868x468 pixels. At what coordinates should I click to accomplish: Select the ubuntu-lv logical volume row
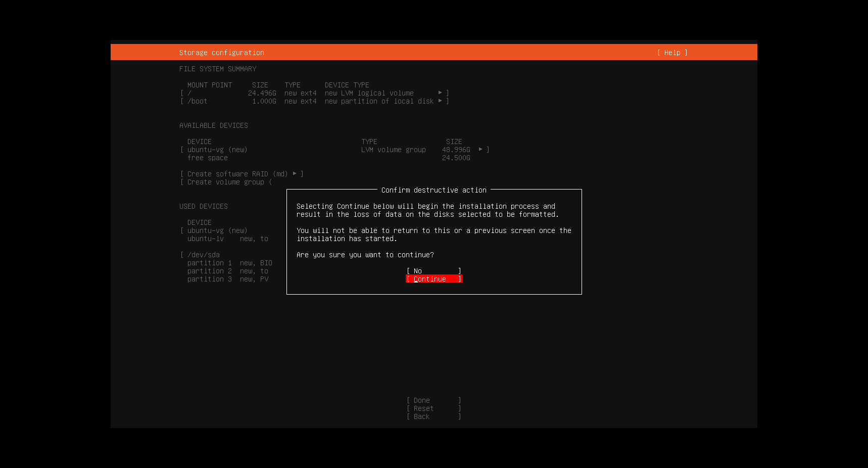(227, 239)
